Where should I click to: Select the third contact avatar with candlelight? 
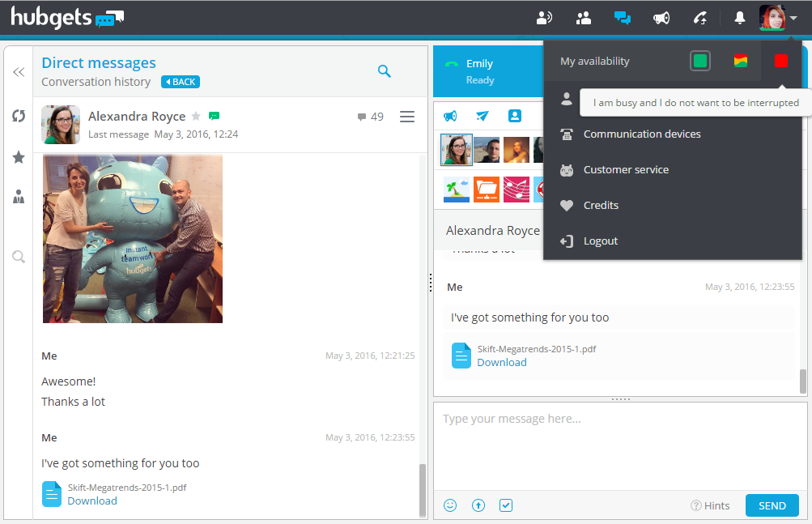(517, 150)
